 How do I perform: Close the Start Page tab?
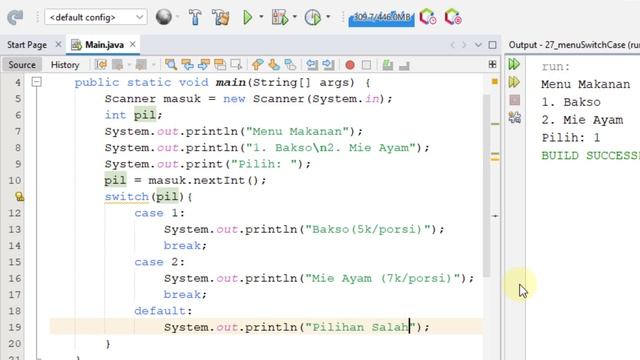58,44
